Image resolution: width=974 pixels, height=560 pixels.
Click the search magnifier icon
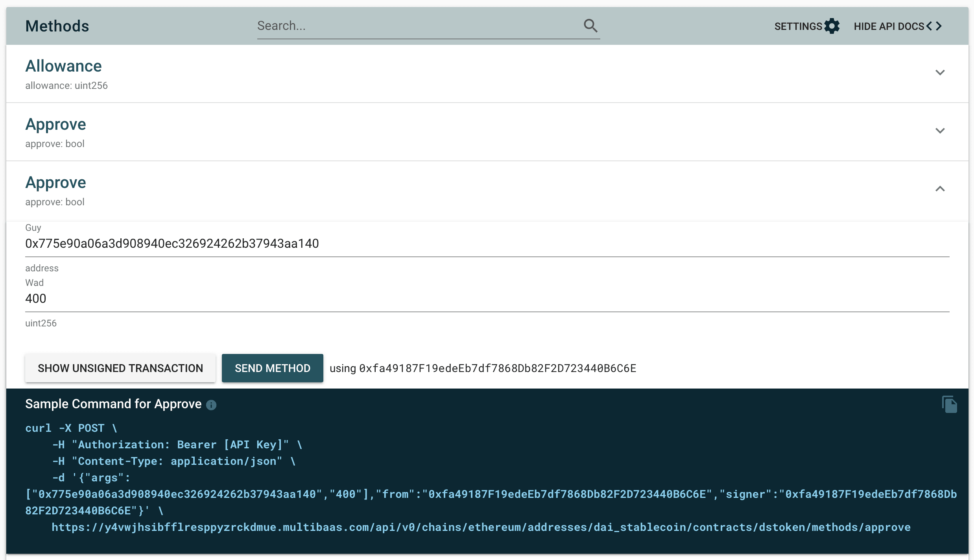pyautogui.click(x=590, y=25)
